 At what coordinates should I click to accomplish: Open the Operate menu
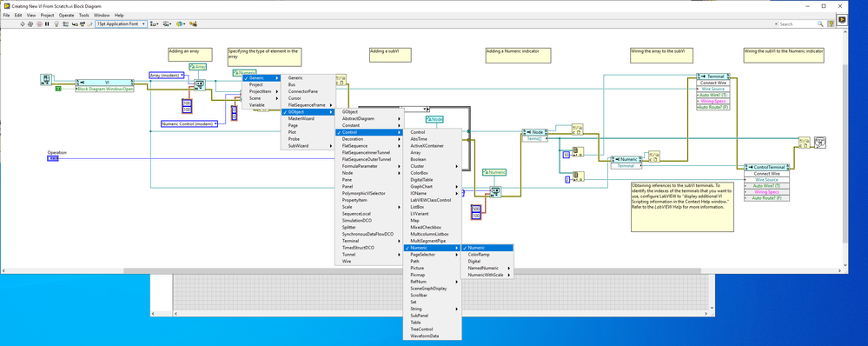click(x=66, y=15)
